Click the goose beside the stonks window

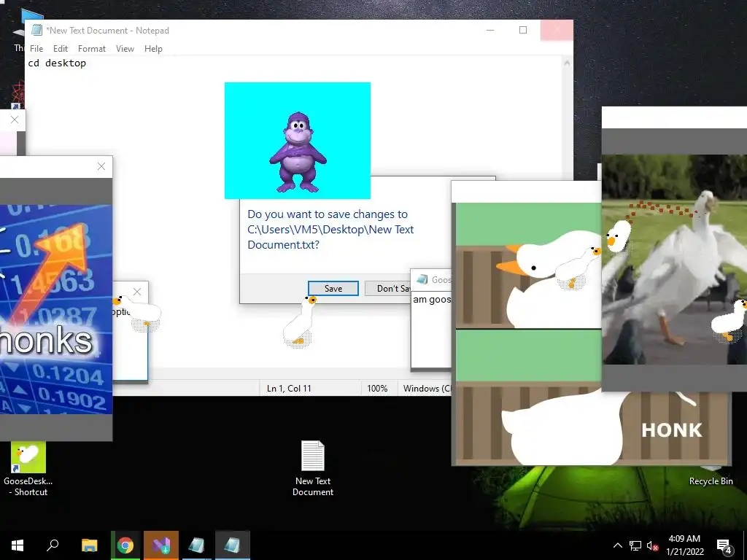pyautogui.click(x=138, y=313)
